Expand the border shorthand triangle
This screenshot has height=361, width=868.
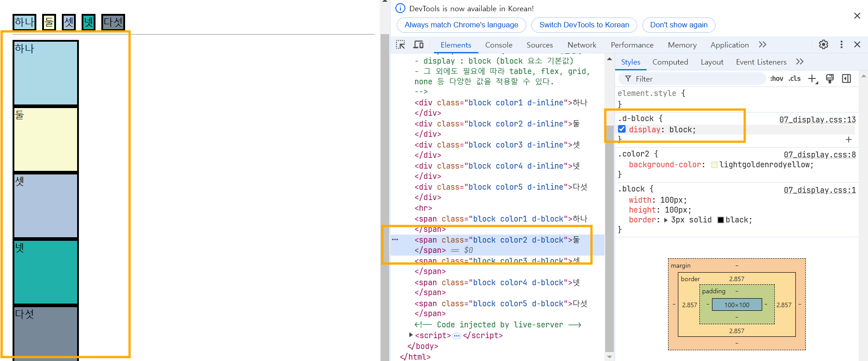[x=666, y=220]
